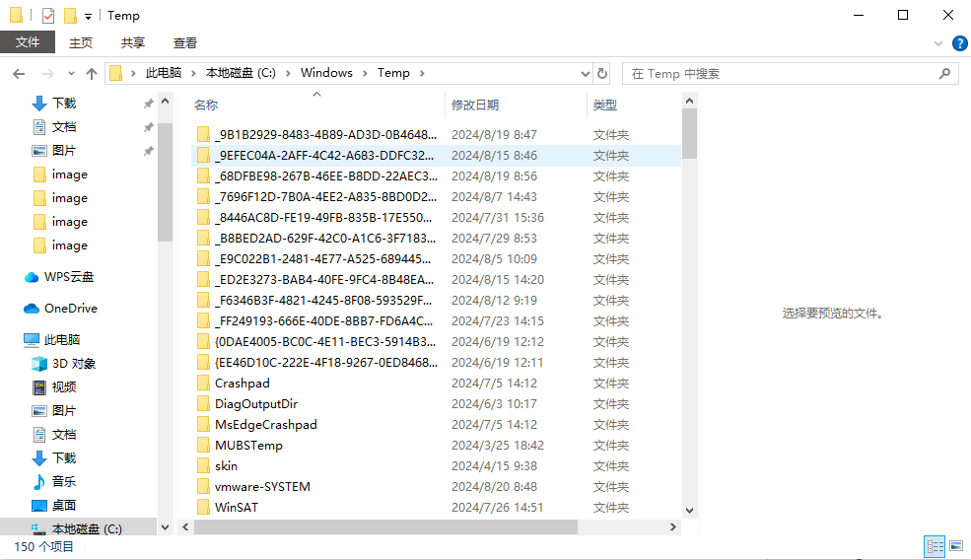Click date cell 2024/8/20 8:48
The image size is (971, 560).
click(494, 487)
